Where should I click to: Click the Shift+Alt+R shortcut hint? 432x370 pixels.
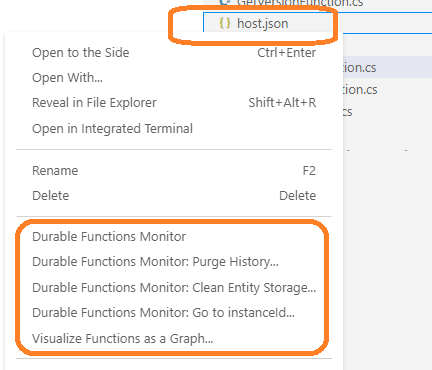(x=282, y=103)
